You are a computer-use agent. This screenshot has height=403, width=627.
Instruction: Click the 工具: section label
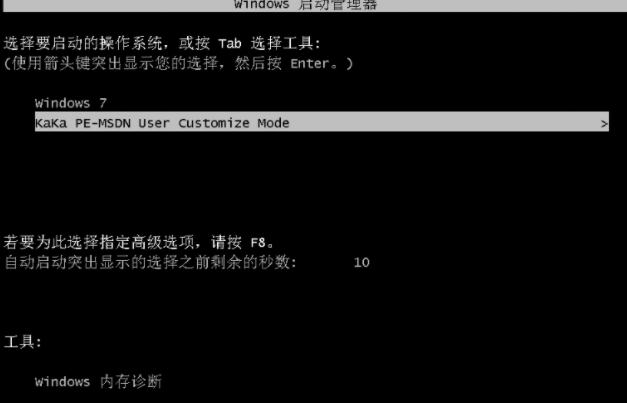click(x=23, y=342)
